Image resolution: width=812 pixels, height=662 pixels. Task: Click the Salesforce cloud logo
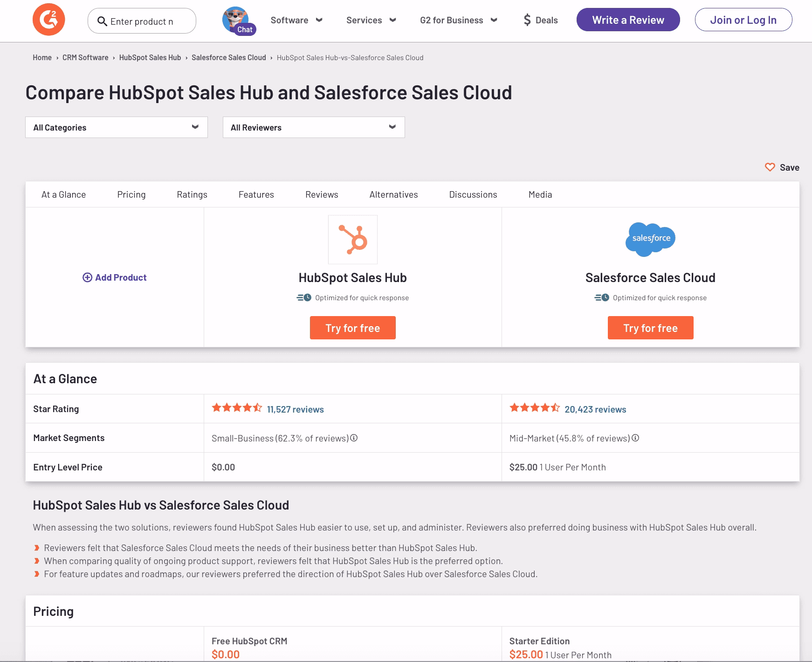pyautogui.click(x=650, y=239)
